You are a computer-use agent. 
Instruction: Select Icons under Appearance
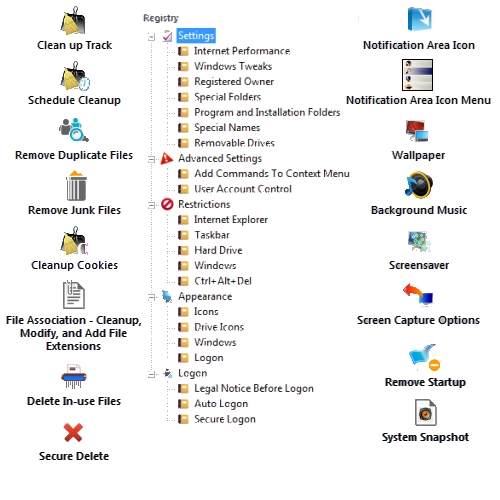click(206, 312)
